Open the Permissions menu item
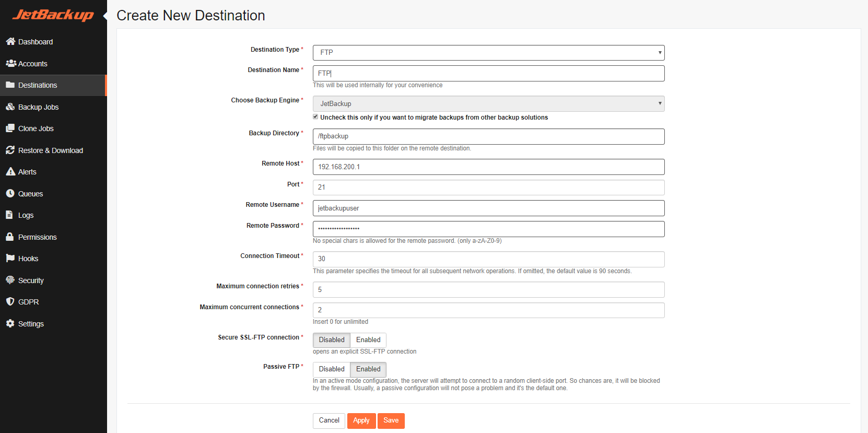Viewport: 868px width, 433px height. [x=53, y=237]
